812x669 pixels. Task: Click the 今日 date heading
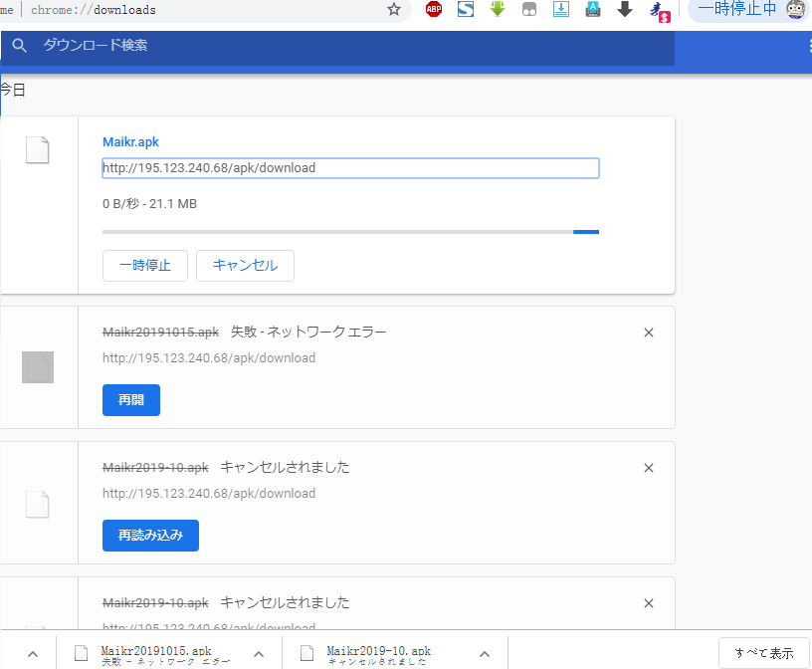[13, 91]
